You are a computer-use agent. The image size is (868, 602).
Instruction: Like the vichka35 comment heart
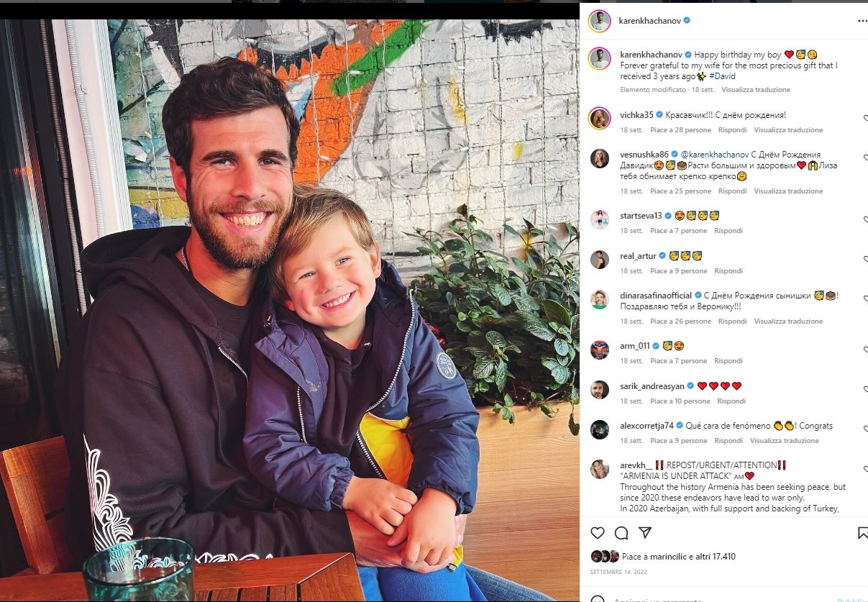coord(865,117)
